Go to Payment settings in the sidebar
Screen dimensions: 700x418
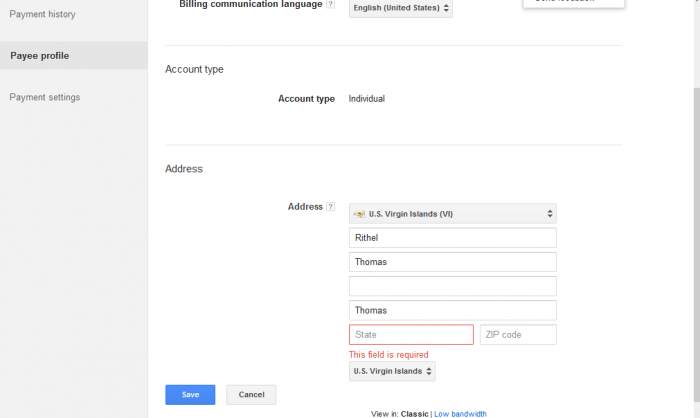[45, 97]
